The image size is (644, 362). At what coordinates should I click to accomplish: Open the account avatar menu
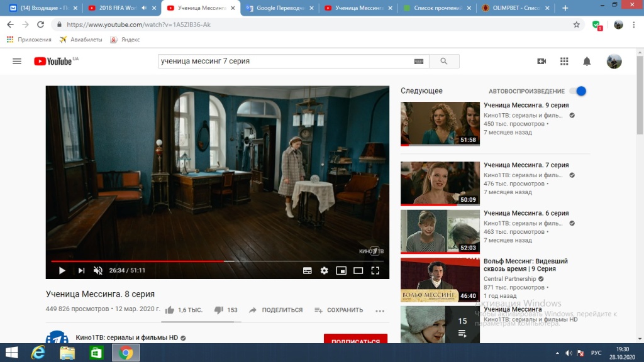614,61
